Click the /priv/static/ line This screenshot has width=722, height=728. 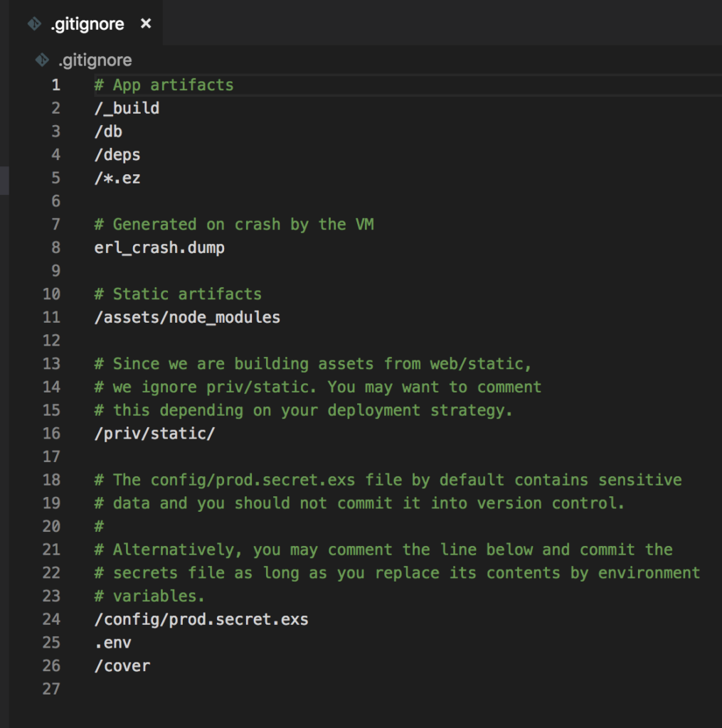(155, 434)
